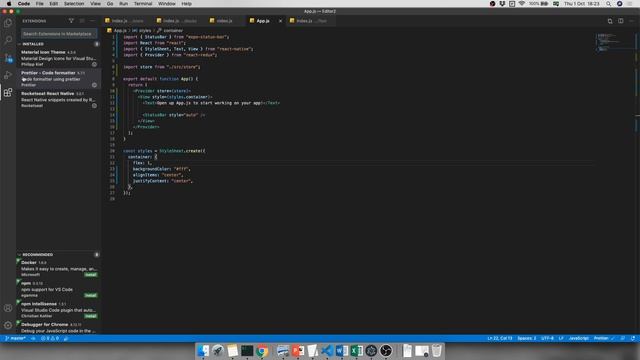The width and height of the screenshot is (640, 360).
Task: Open notifications bell in status bar
Action: pyautogui.click(x=633, y=338)
